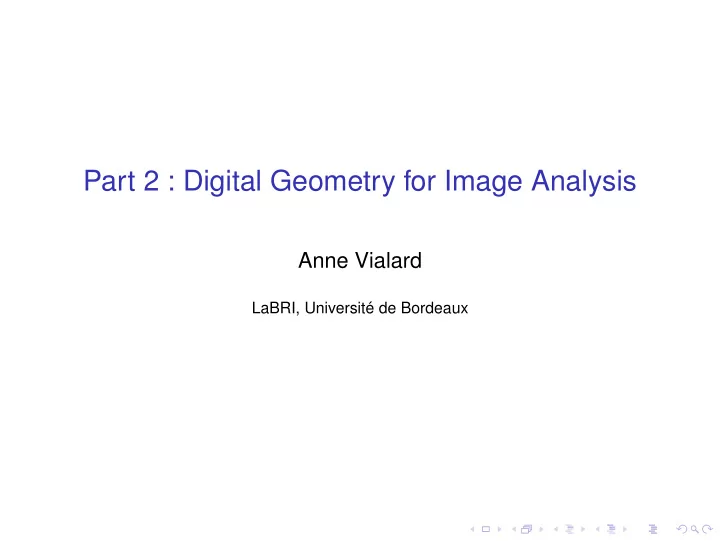The width and height of the screenshot is (720, 541).
Task: Go to the previous subsection arrow
Action: [x=556, y=529]
